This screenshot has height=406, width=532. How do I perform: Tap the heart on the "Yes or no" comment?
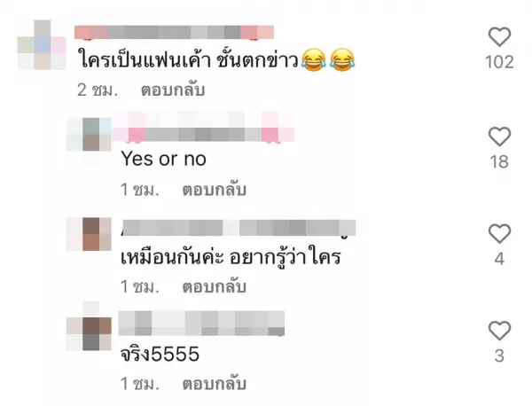tap(499, 137)
